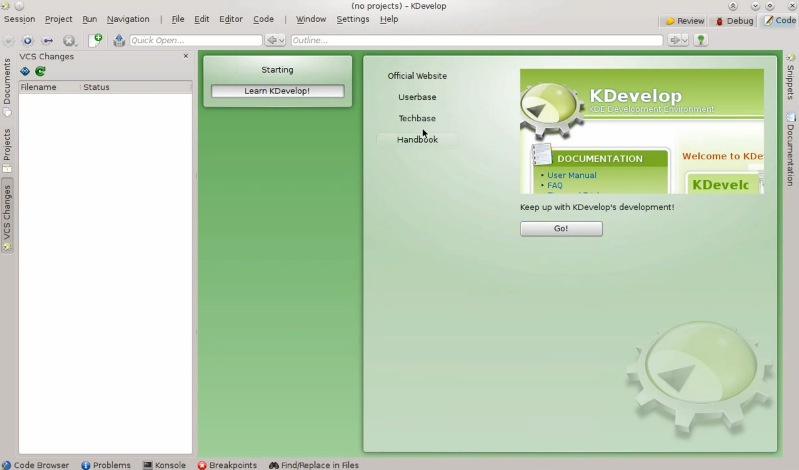Close the VCS Changes panel
Screen dimensions: 799x470
[x=185, y=56]
